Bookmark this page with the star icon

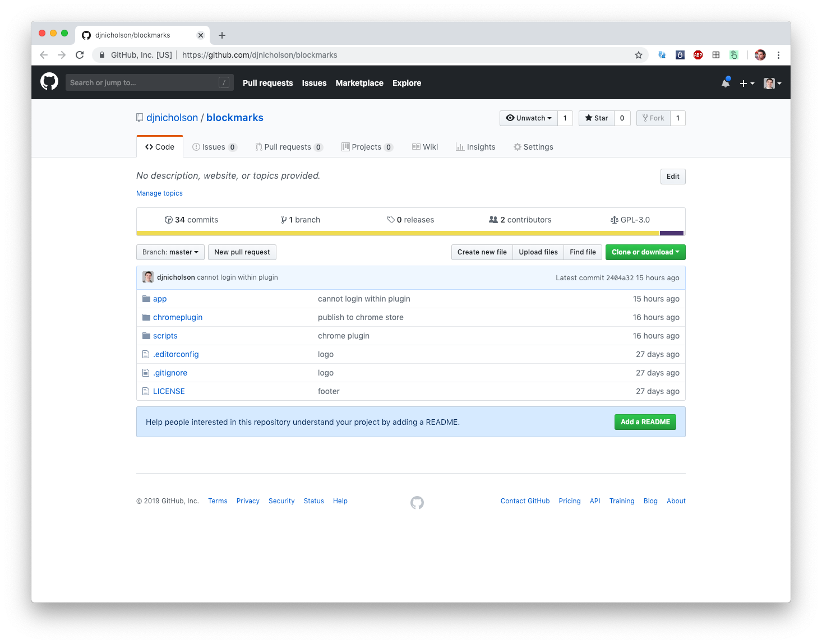point(638,55)
